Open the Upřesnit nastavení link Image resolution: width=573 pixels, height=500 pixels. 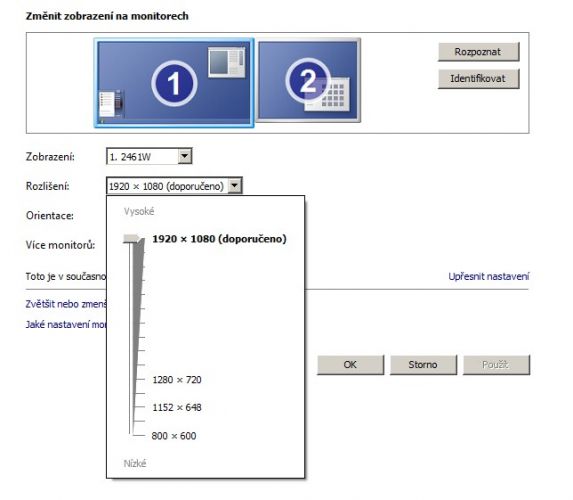point(489,276)
